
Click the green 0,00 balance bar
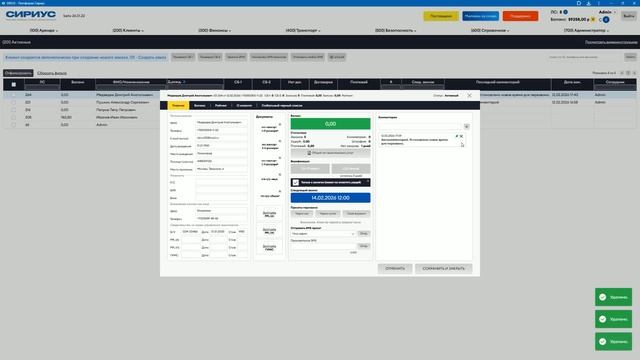331,124
